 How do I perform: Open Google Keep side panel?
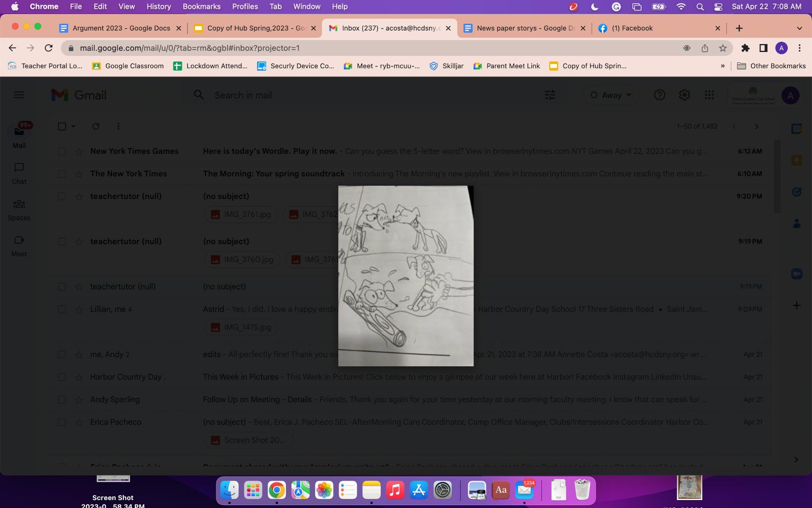point(797,160)
